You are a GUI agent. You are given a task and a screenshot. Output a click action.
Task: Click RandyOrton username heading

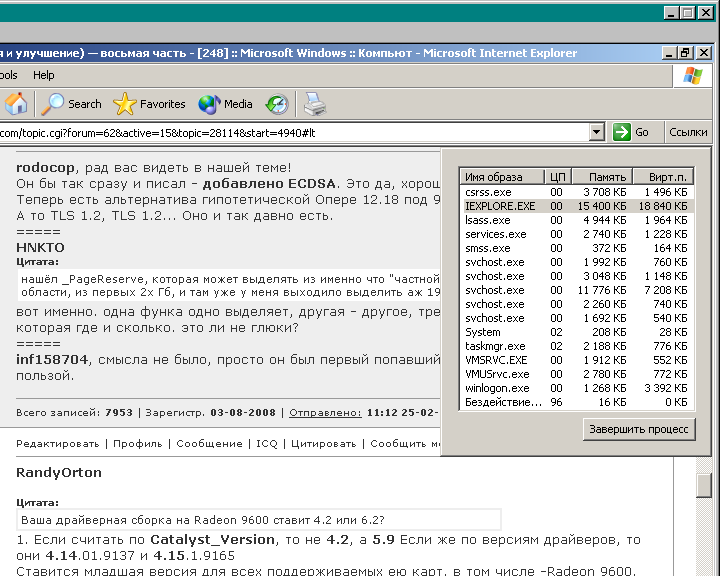[x=59, y=472]
